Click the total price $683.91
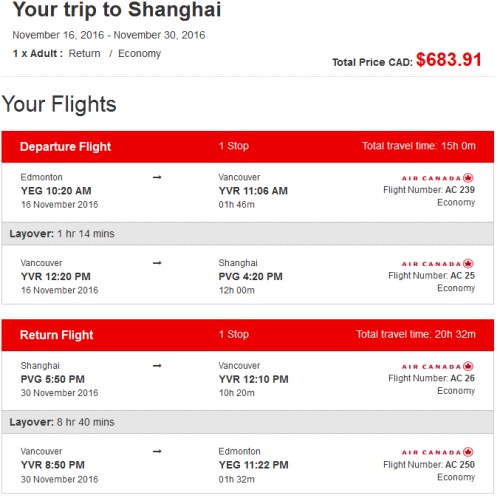Screen dimensions: 500x501 coord(449,60)
